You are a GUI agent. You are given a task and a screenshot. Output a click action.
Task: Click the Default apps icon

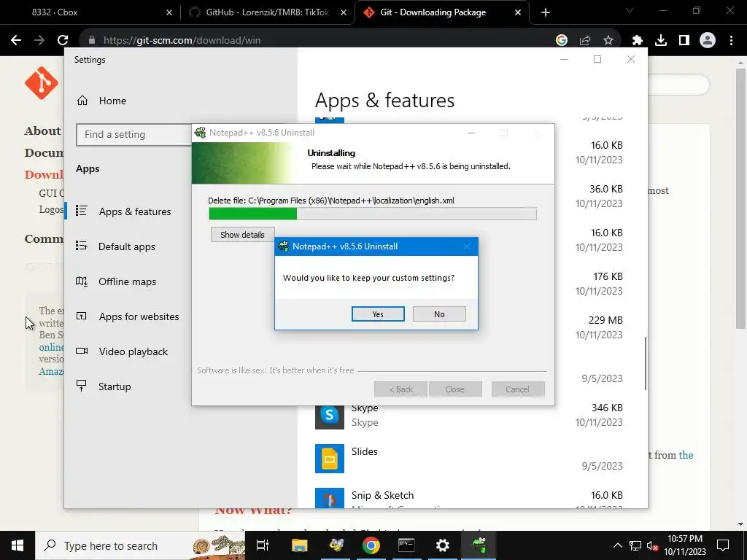82,246
